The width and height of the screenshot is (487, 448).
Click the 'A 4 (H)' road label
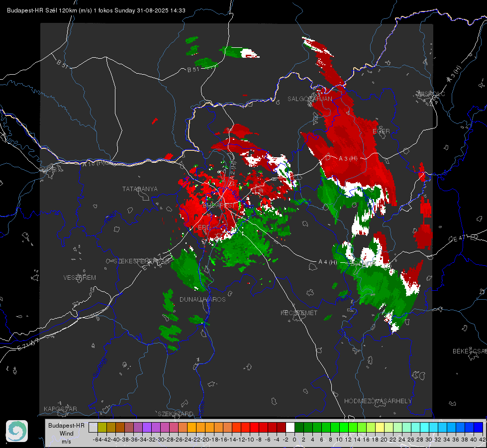point(327,262)
